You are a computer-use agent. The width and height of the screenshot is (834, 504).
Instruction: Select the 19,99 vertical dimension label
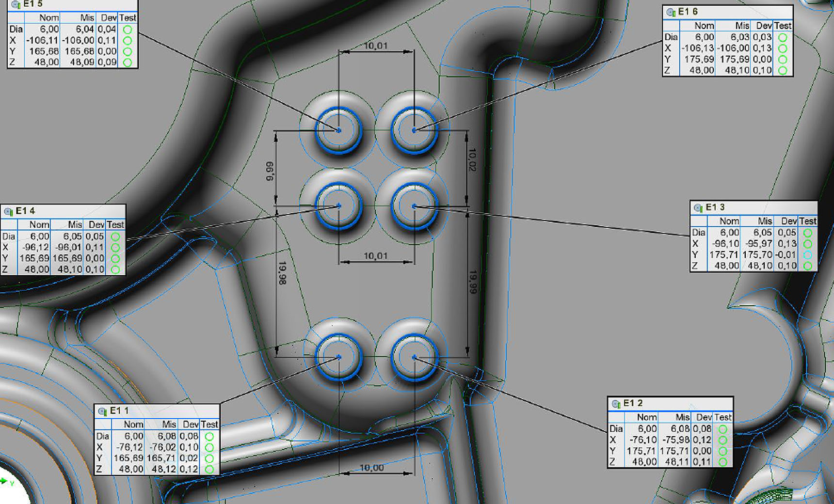pyautogui.click(x=473, y=282)
